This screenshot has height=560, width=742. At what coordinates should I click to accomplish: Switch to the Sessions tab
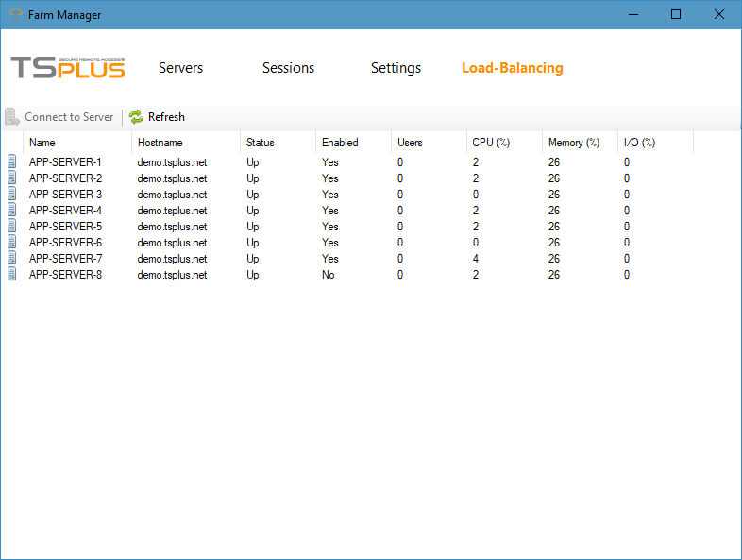(288, 68)
